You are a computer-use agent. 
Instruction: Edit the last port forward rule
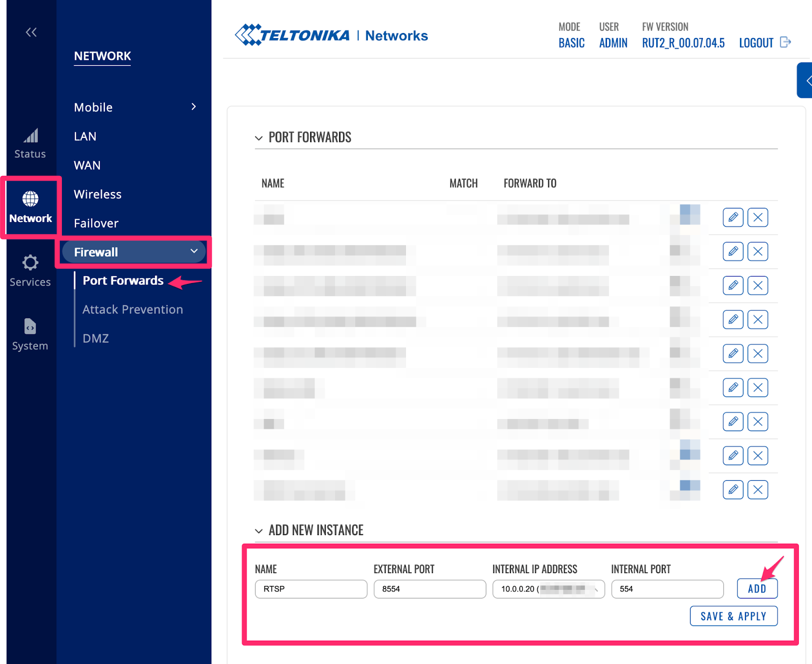pyautogui.click(x=733, y=490)
